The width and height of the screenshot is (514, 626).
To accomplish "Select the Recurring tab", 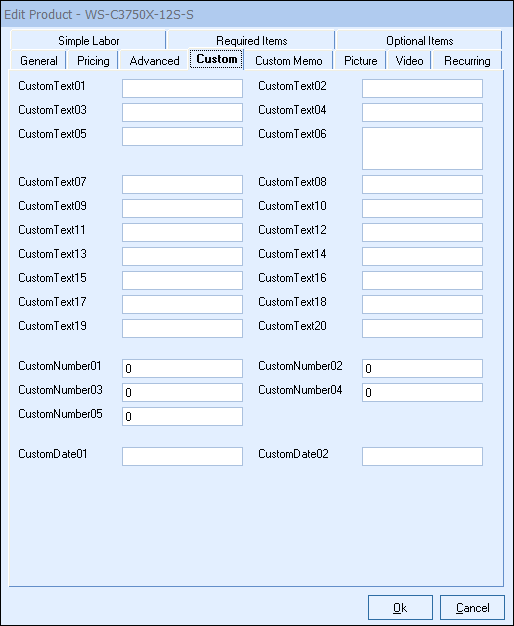I will tap(467, 61).
